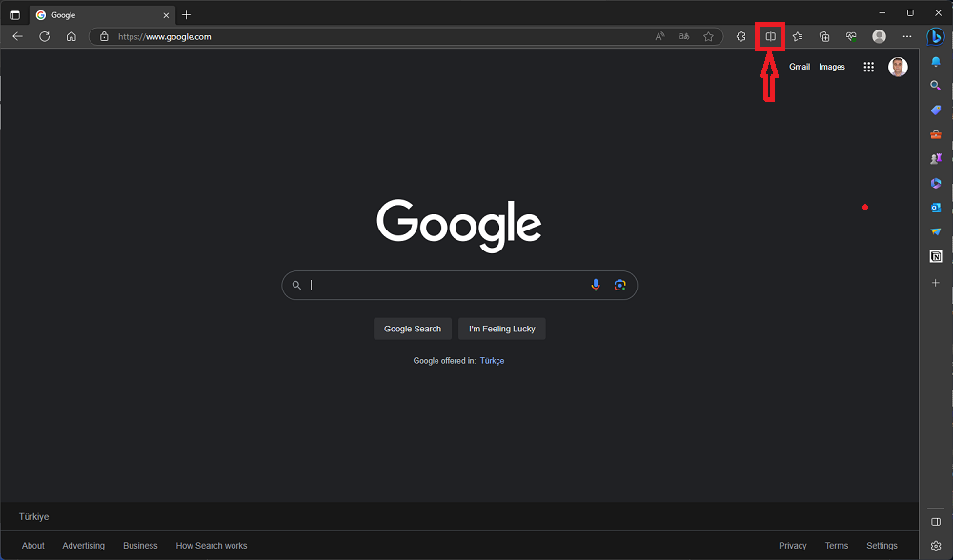Click the I'm Feeling Lucky button
Viewport: 953px width, 560px height.
click(x=501, y=328)
